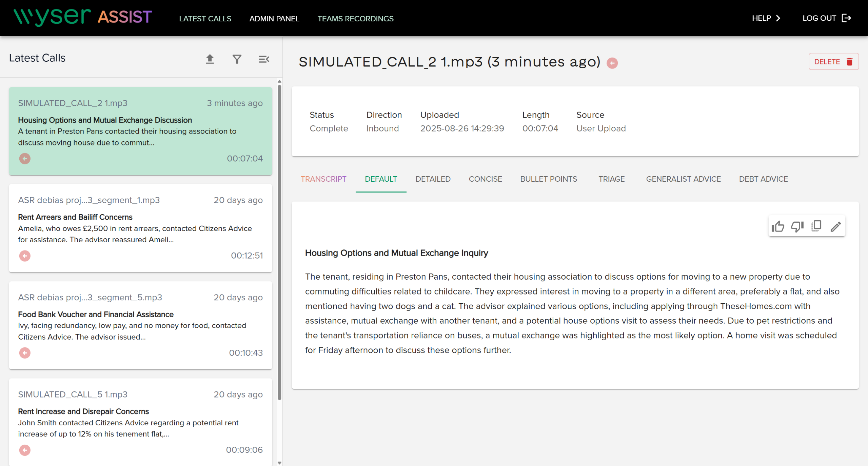Switch to the Transcript tab
Viewport: 868px width, 466px height.
pyautogui.click(x=323, y=179)
